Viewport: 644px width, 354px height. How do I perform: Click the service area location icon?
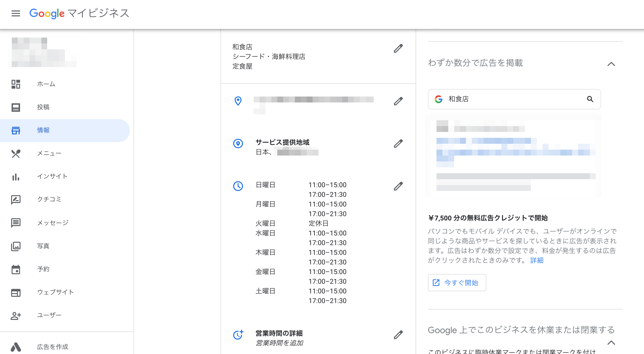coord(238,143)
